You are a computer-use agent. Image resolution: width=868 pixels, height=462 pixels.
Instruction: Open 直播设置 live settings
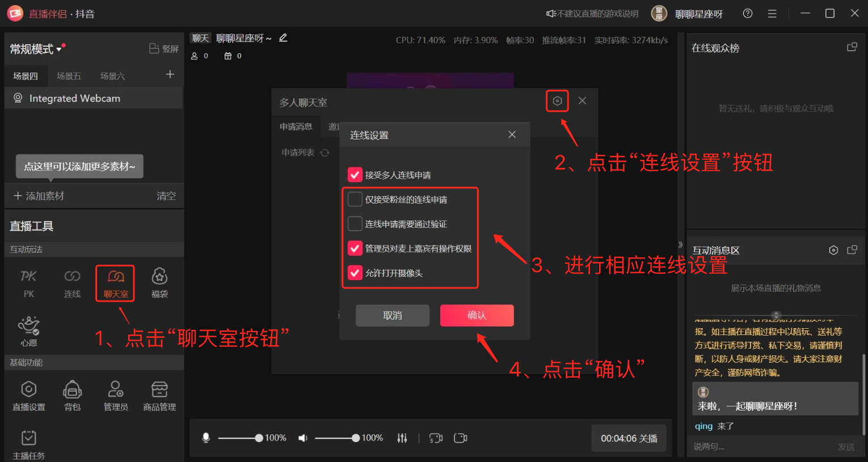tap(28, 395)
